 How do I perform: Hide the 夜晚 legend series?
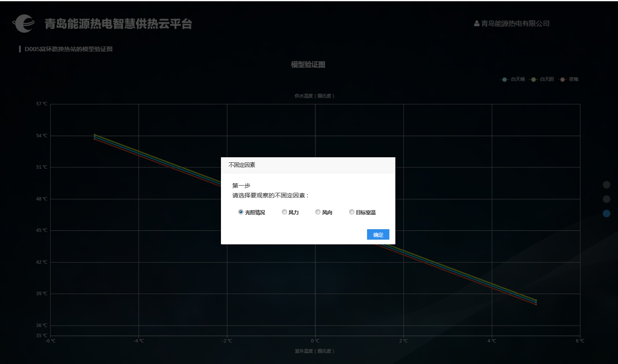[x=569, y=79]
